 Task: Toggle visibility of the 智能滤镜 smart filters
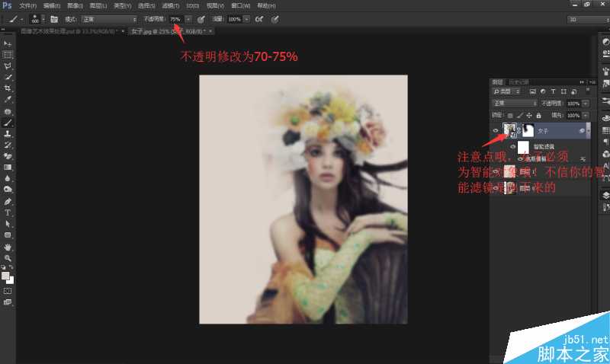click(x=512, y=145)
